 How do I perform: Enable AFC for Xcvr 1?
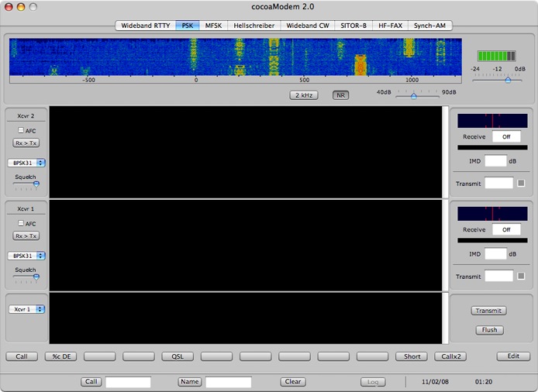(21, 223)
